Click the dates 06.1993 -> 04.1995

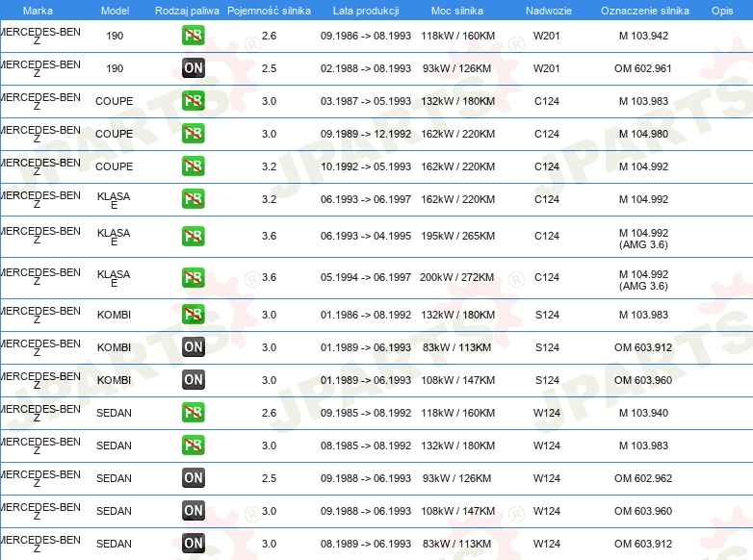coord(366,236)
